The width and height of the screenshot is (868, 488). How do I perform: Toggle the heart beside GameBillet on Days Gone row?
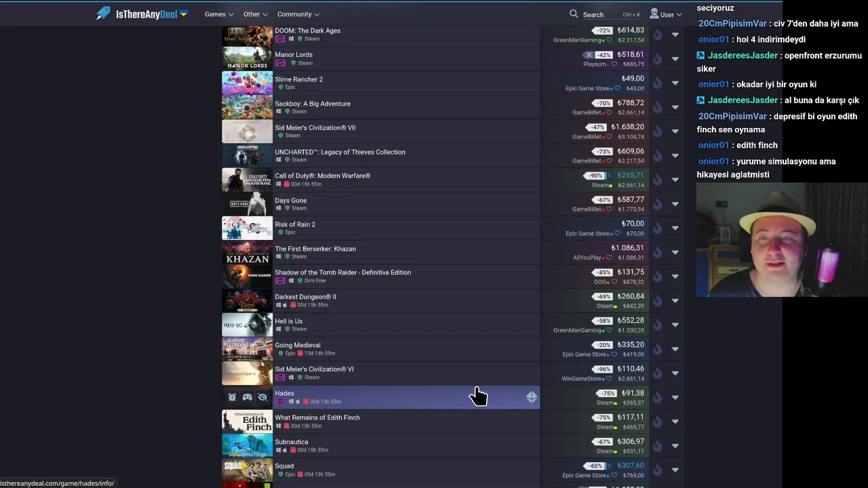click(x=609, y=209)
